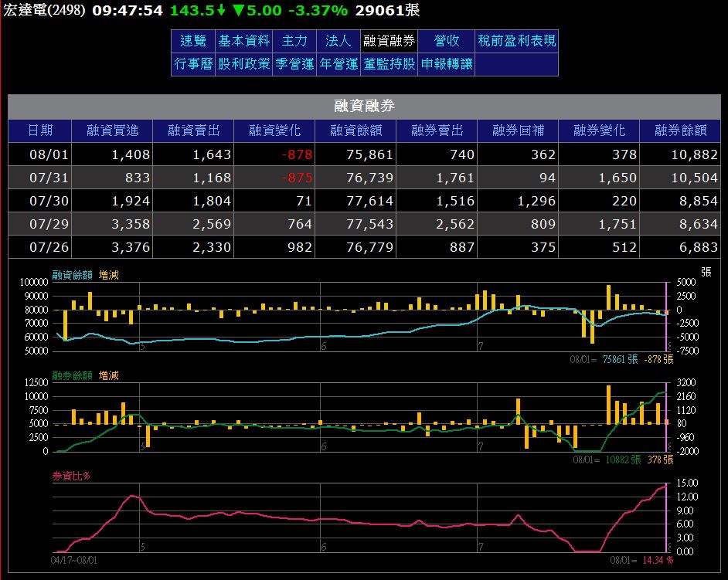Click the price change ▼5.00

click(257, 10)
